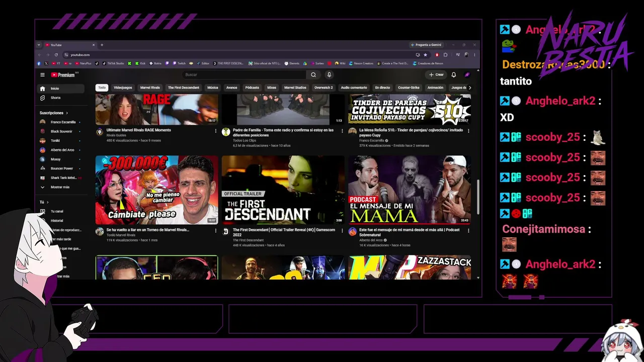Screen dimensions: 644x362
Task: Open a new browser tab
Action: pos(102,45)
